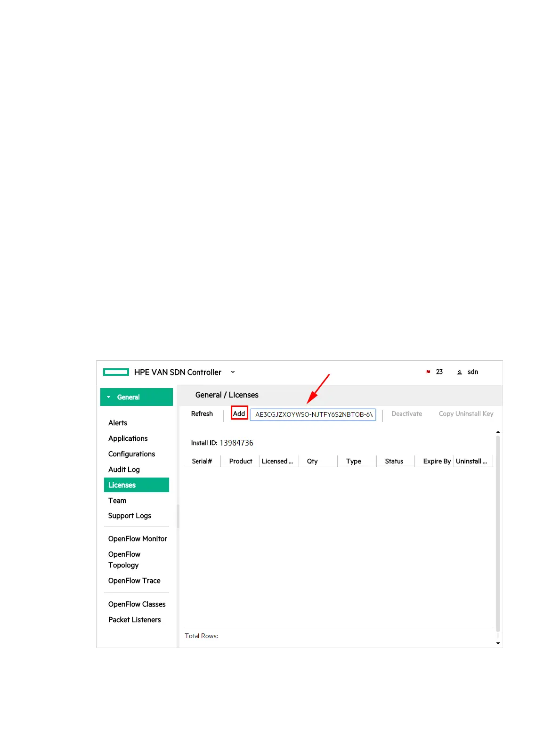Click the HPE VAN SDN Controller title
This screenshot has width=560, height=746.
click(x=178, y=372)
